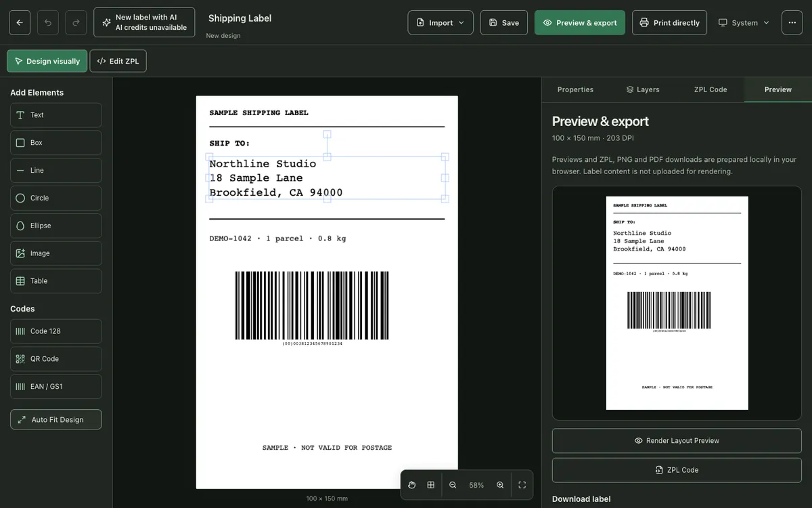Switch to Design visually mode
812x508 pixels.
(47, 61)
